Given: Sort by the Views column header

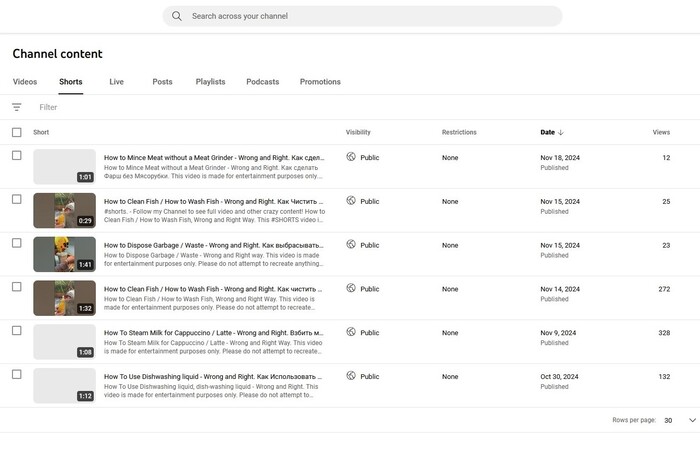Looking at the screenshot, I should (661, 132).
